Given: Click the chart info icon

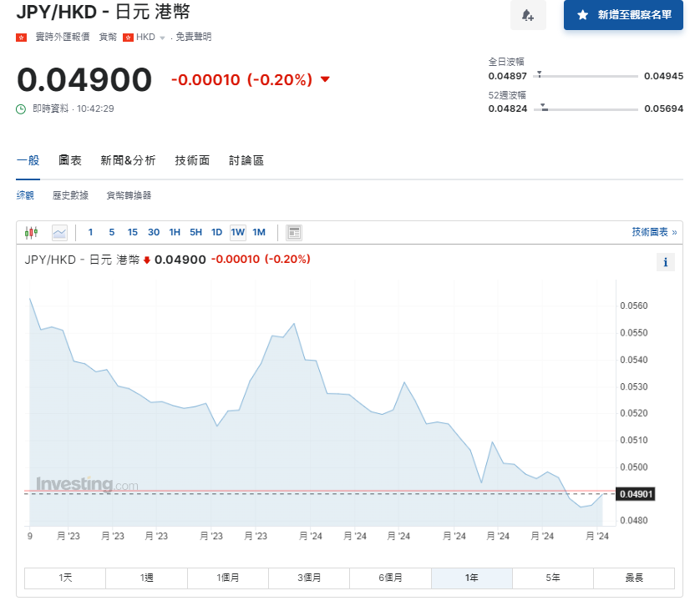Looking at the screenshot, I should (x=665, y=262).
